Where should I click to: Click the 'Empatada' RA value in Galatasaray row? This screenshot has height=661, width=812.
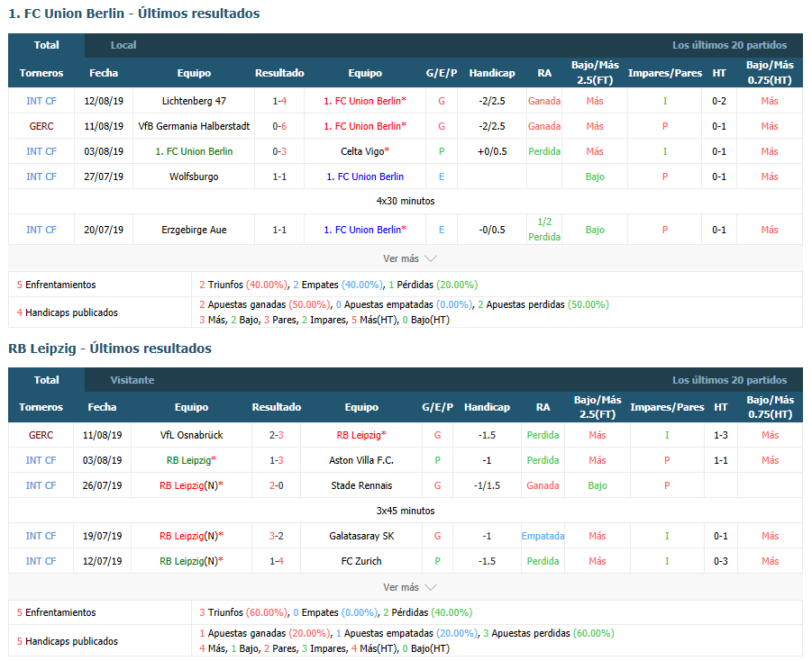543,536
